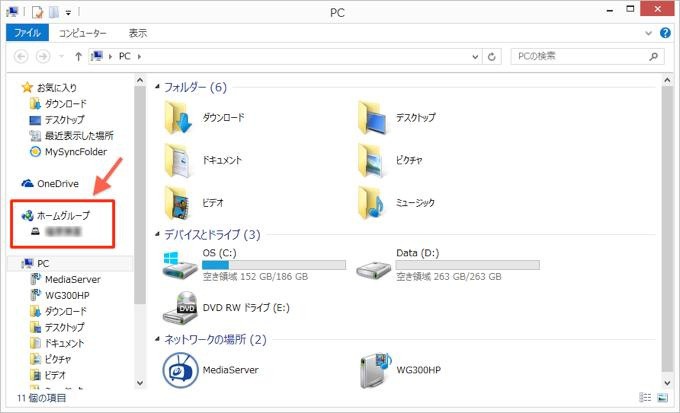Open the MediaServer network location icon
The height and width of the screenshot is (413, 680).
click(x=181, y=370)
